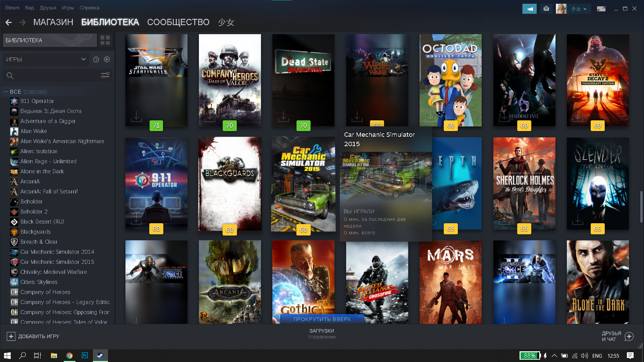644x362 pixels.
Task: Show recent games clock icon
Action: pyautogui.click(x=96, y=59)
